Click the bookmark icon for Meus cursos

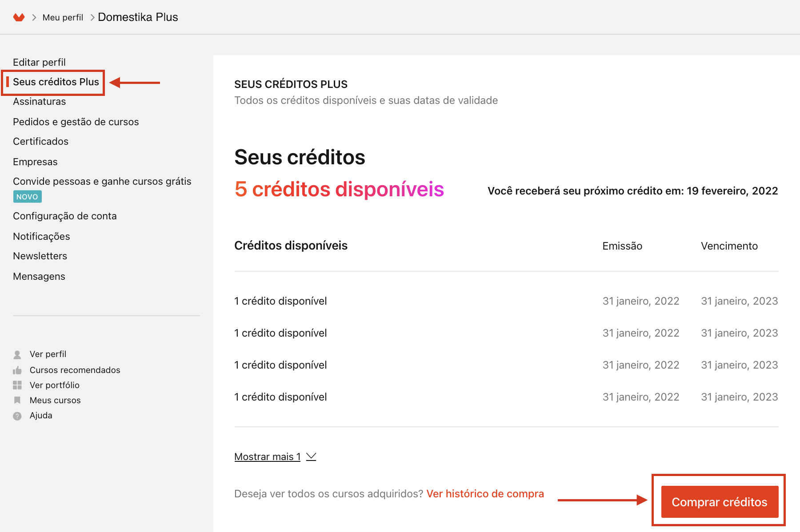coord(17,400)
